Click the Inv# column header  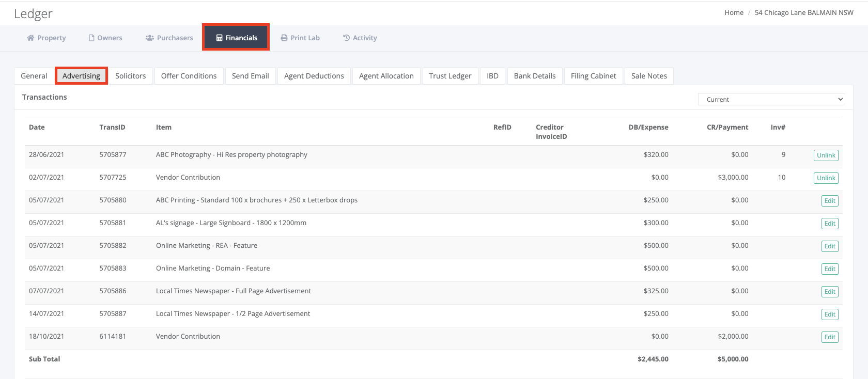point(778,127)
